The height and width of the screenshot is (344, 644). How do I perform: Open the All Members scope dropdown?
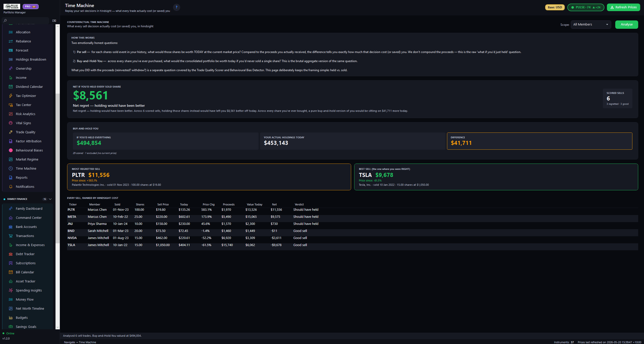coord(591,24)
